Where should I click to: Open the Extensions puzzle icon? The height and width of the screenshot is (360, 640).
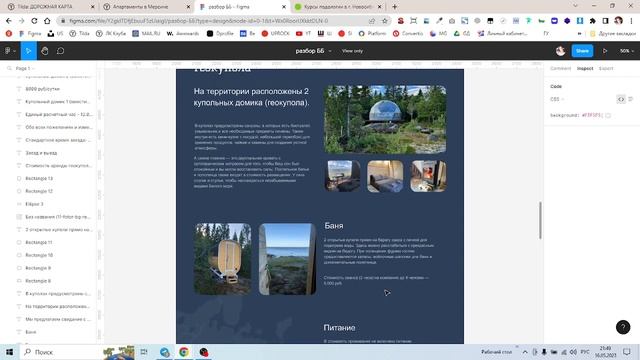(593, 20)
